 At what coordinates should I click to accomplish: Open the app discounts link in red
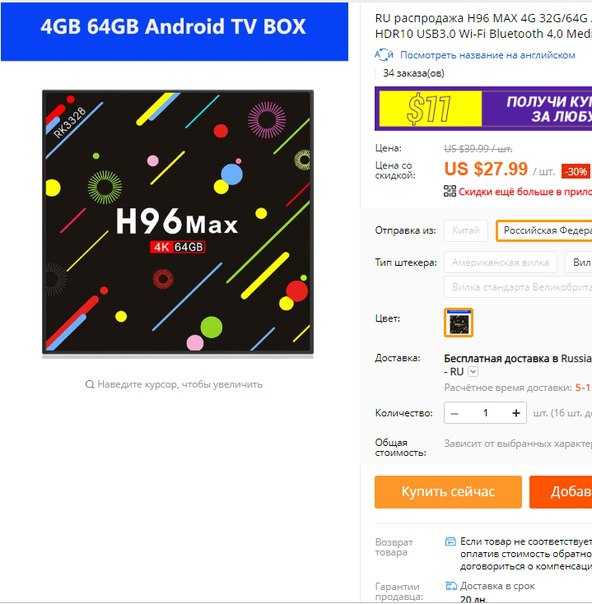525,191
